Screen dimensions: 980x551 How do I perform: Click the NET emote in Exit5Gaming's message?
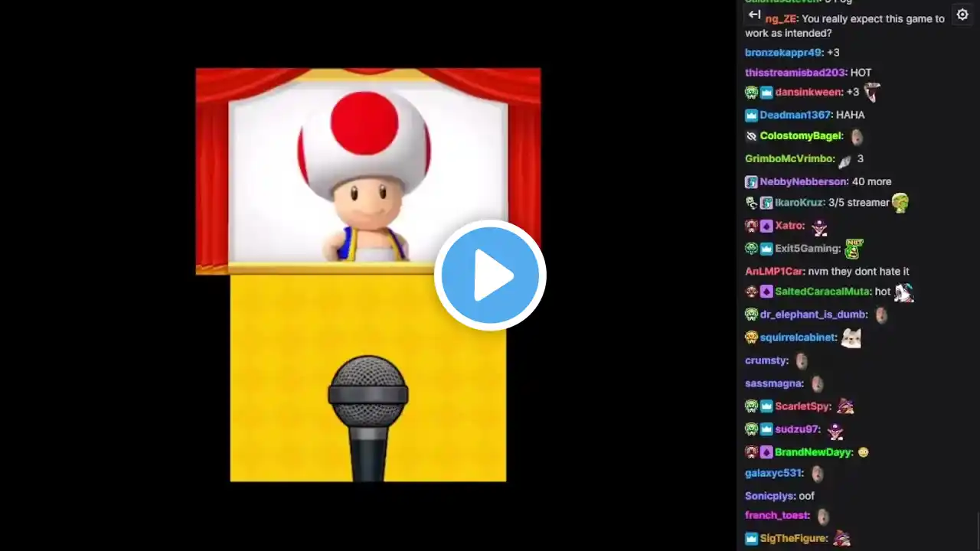pyautogui.click(x=854, y=248)
